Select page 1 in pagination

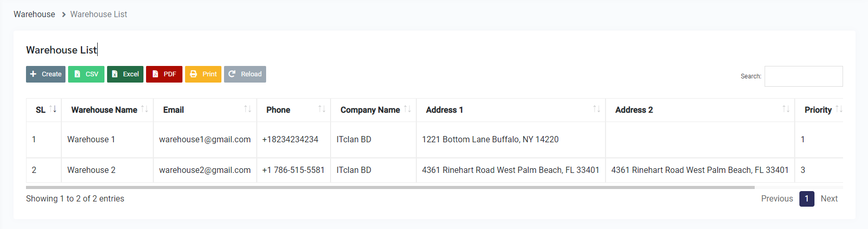tap(807, 199)
